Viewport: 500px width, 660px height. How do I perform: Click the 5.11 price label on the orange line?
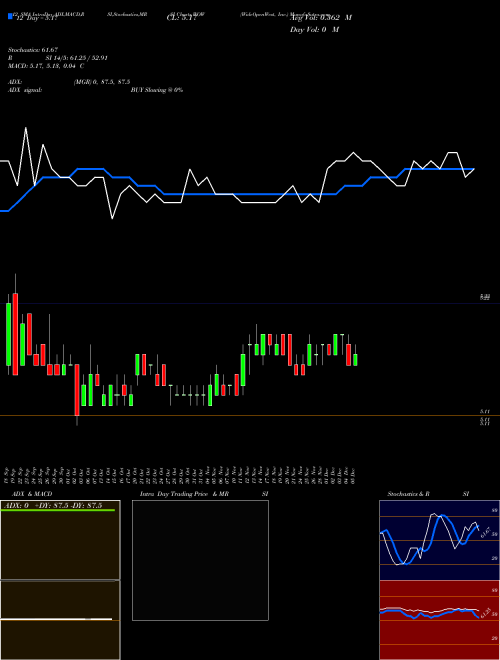(485, 412)
